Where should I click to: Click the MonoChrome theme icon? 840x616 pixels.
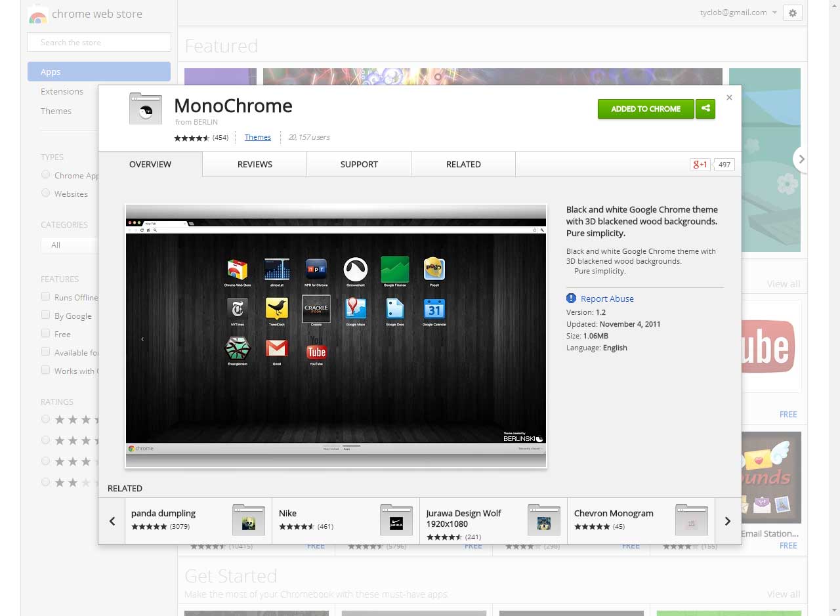point(145,109)
